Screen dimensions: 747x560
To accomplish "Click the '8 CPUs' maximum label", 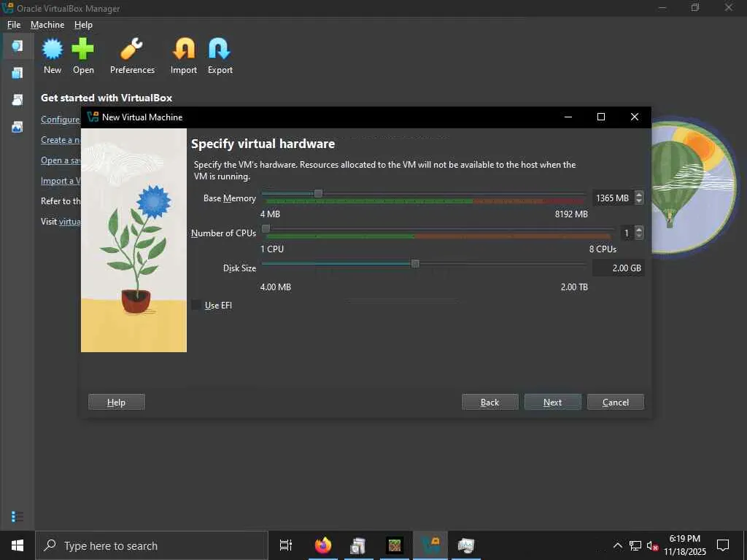I will tap(603, 249).
